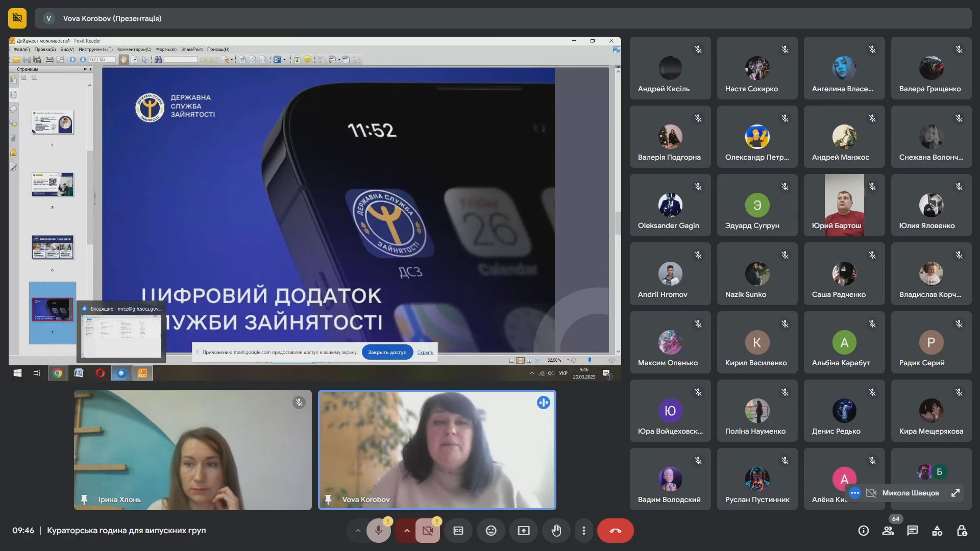The width and height of the screenshot is (980, 551).
Task: Click Закрыть доступ button on sharing bar
Action: 387,352
